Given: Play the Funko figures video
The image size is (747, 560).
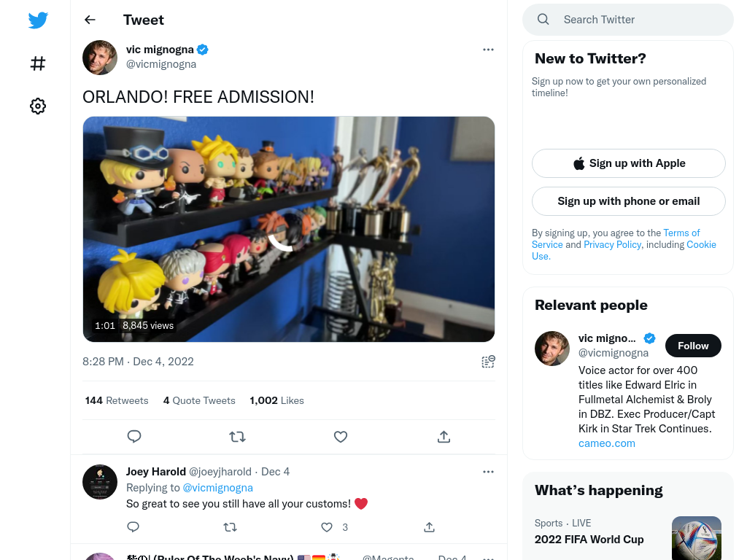Looking at the screenshot, I should (x=289, y=229).
